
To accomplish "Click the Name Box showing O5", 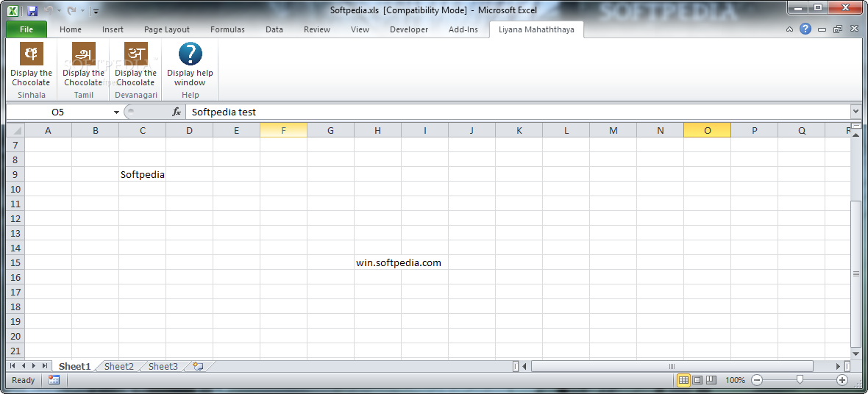I will [58, 112].
